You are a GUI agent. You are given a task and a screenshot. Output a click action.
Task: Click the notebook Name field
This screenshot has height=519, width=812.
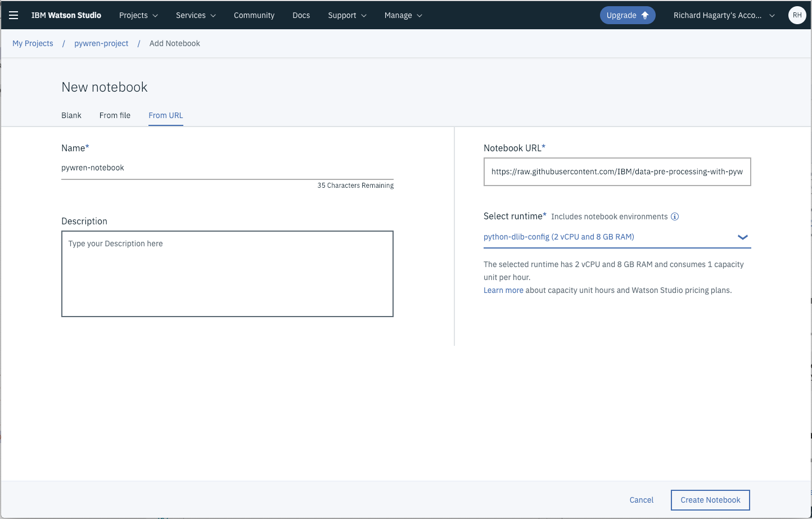(227, 168)
